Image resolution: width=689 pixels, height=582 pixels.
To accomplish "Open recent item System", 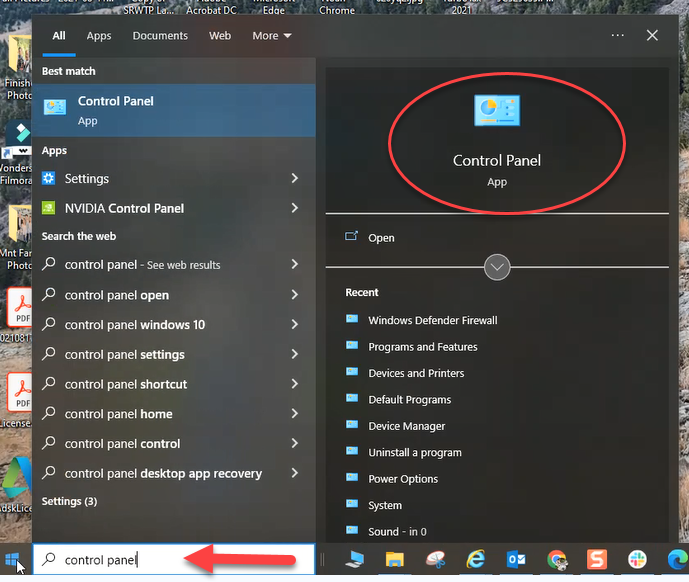I will (x=385, y=505).
